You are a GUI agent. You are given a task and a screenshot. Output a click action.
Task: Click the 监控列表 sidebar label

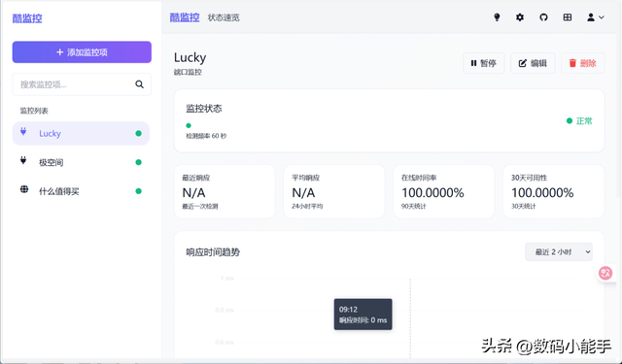pos(34,111)
